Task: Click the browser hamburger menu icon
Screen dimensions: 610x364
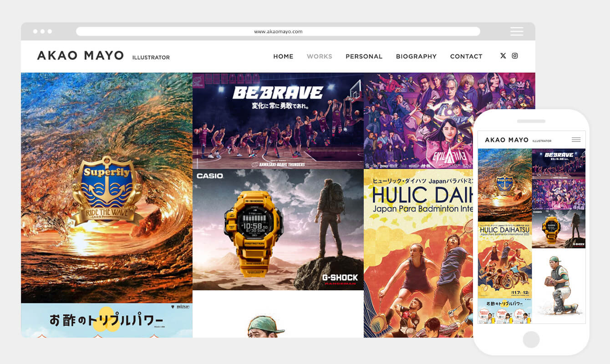Action: 517,31
